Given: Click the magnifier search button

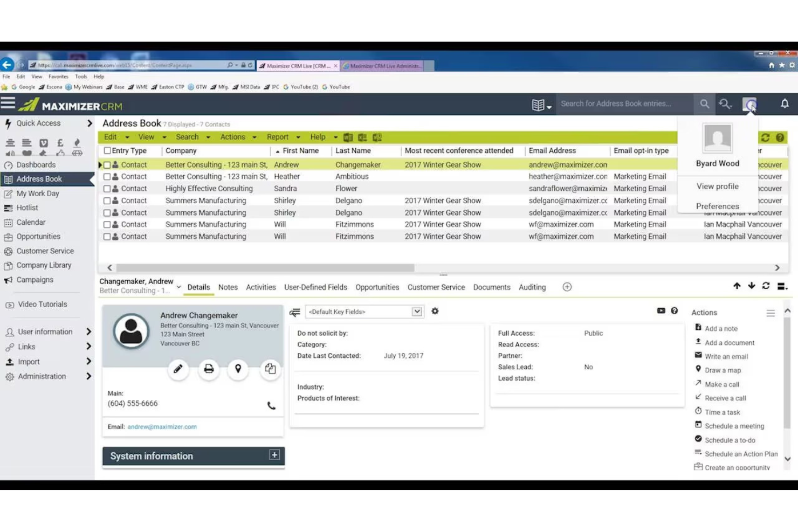Looking at the screenshot, I should 704,103.
